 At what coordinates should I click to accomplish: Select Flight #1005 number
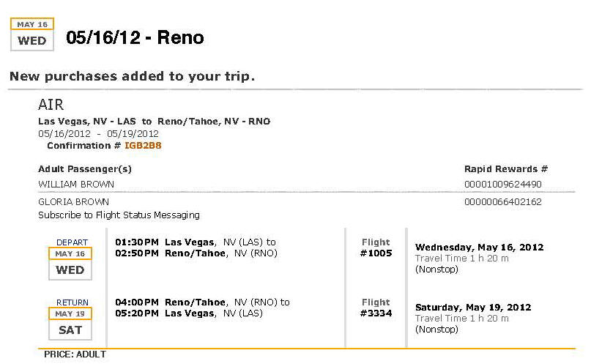click(x=376, y=253)
